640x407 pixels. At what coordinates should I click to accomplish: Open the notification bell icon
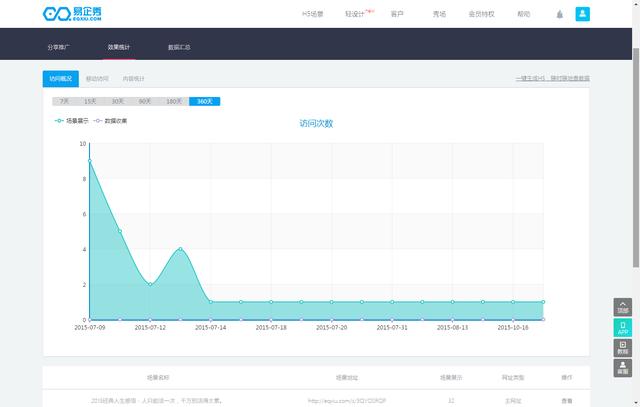click(559, 14)
